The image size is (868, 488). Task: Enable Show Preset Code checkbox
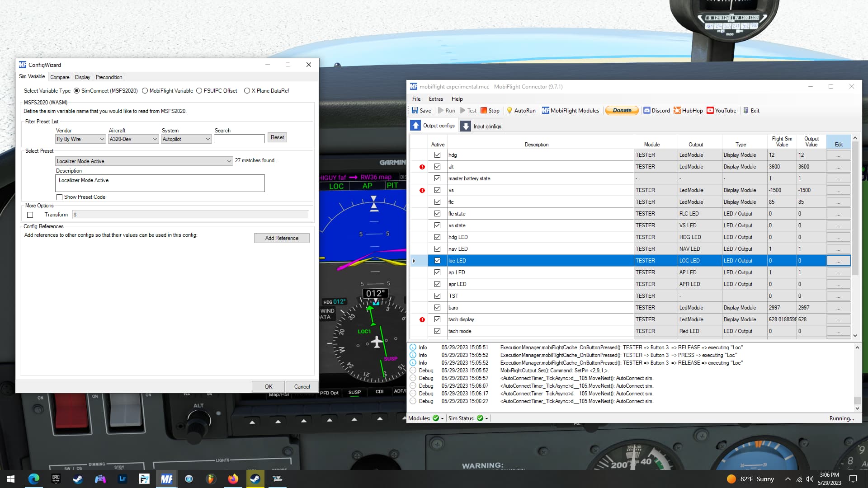[x=59, y=197]
